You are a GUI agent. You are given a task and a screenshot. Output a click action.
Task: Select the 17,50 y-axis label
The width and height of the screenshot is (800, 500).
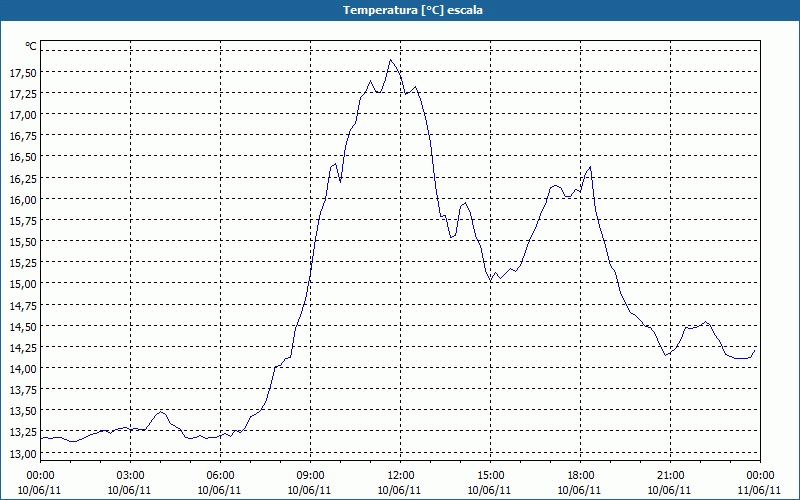(23, 72)
